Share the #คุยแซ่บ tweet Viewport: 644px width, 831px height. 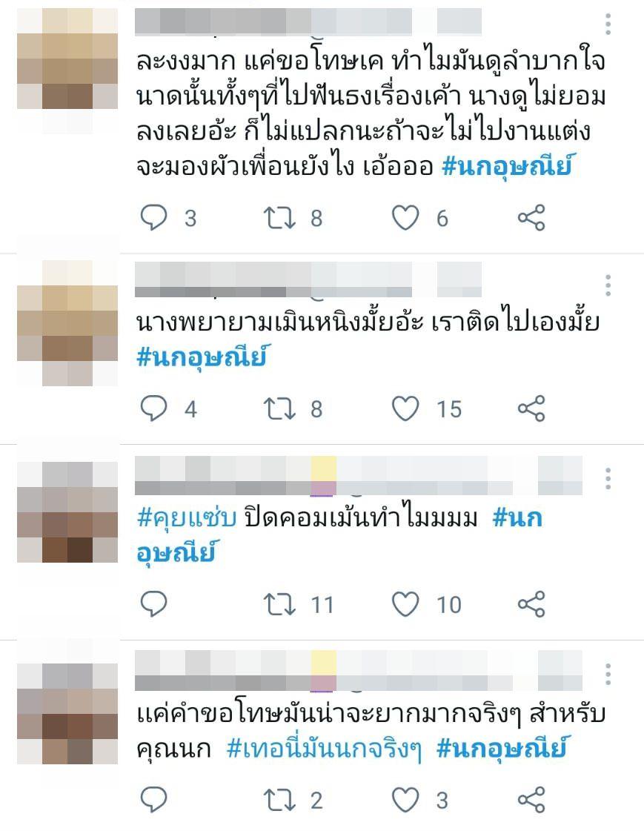(x=531, y=604)
